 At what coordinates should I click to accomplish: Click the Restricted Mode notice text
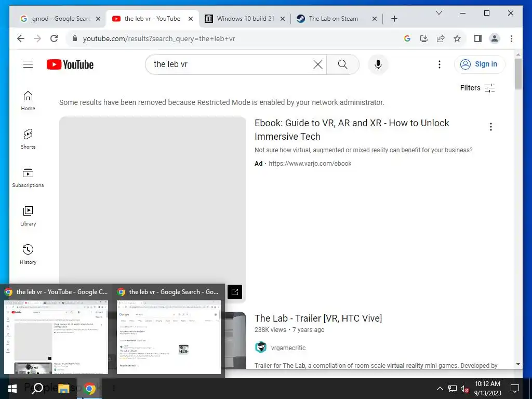coord(221,102)
